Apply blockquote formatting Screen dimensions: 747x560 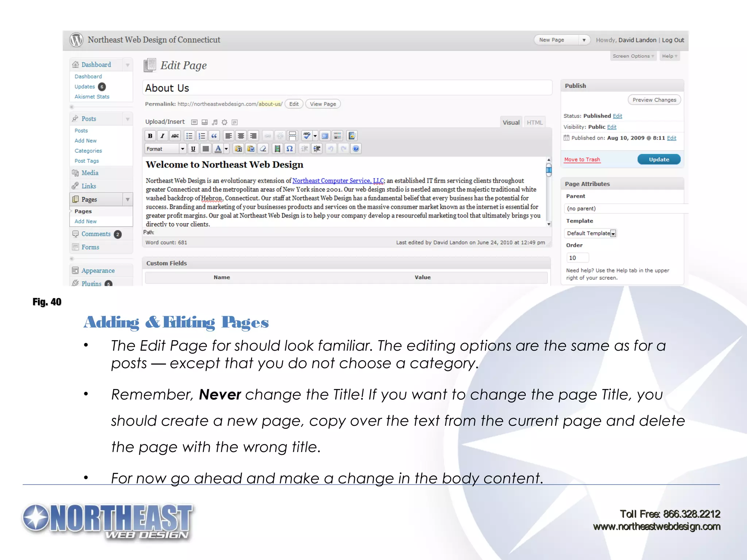coord(214,136)
